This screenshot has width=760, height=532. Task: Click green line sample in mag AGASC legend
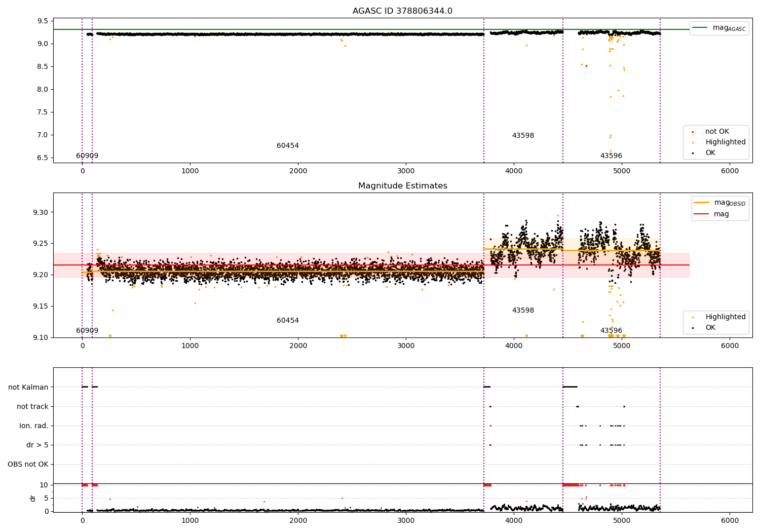(700, 28)
